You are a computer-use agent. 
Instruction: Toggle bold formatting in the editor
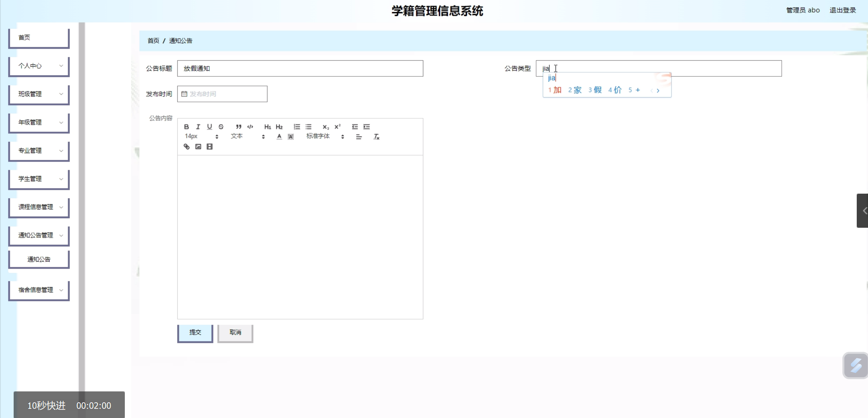pyautogui.click(x=186, y=127)
